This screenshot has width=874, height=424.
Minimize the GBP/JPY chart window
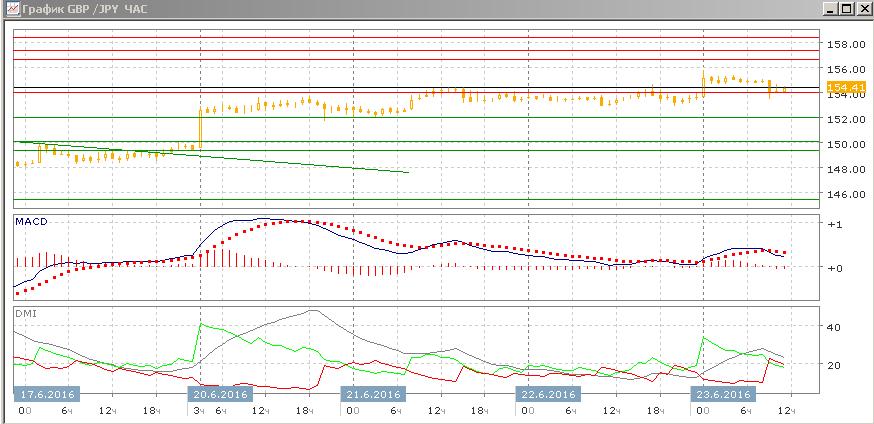point(831,9)
